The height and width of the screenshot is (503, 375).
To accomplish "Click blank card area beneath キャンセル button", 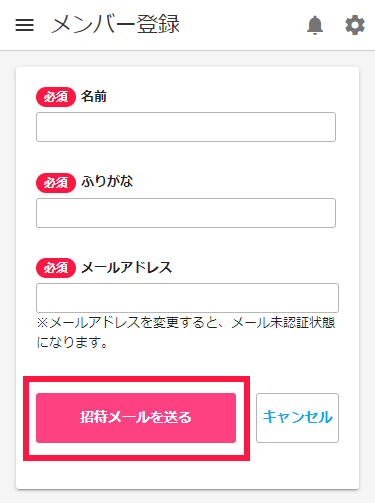I will 297,467.
